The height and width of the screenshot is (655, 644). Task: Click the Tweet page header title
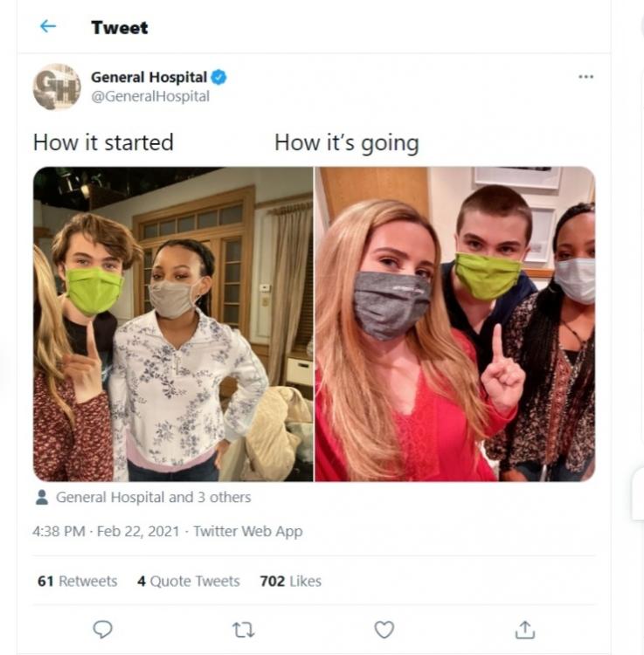[120, 27]
